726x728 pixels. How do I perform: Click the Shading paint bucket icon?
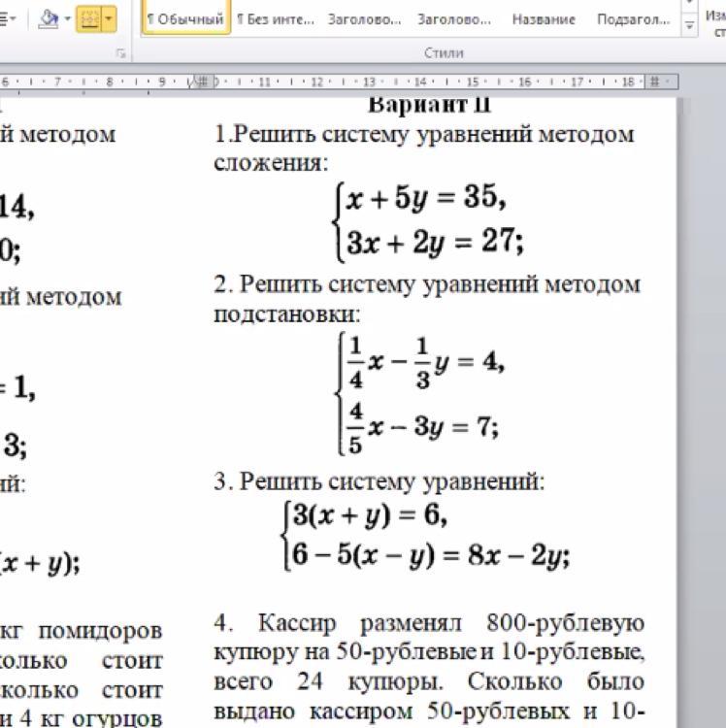click(49, 19)
